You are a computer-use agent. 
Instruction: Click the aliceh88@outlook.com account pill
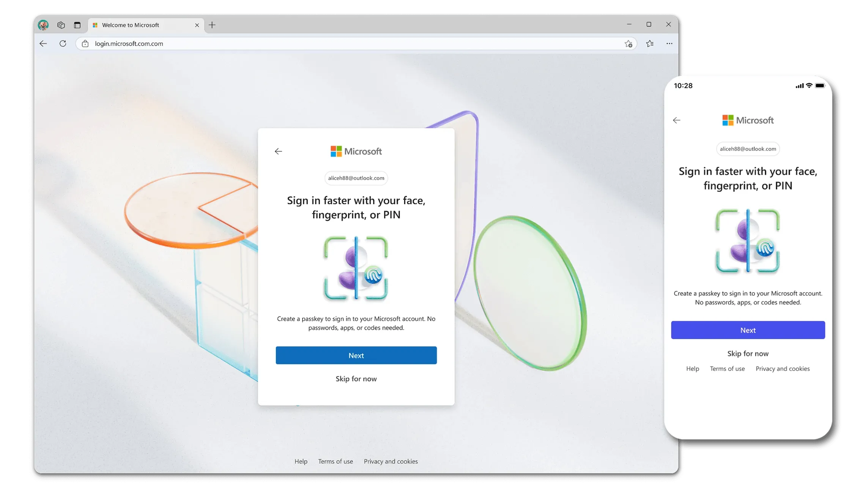(x=356, y=178)
